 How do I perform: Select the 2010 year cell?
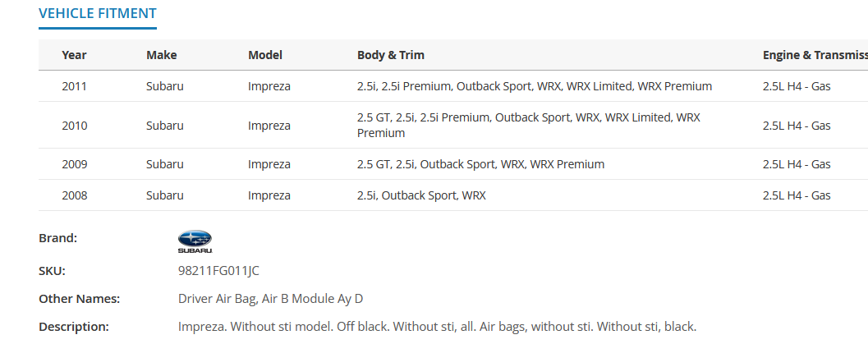click(x=75, y=126)
